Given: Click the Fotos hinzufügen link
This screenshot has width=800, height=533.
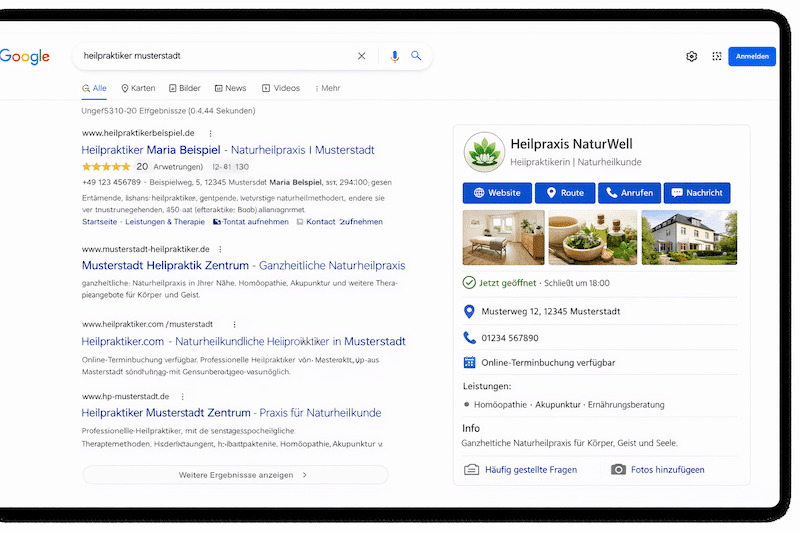Looking at the screenshot, I should click(668, 470).
